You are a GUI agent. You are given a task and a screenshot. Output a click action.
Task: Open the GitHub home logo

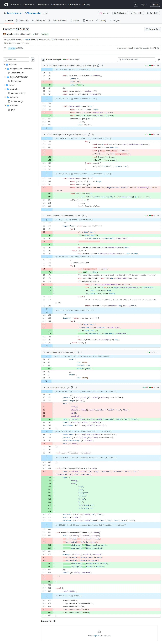pos(6,4)
